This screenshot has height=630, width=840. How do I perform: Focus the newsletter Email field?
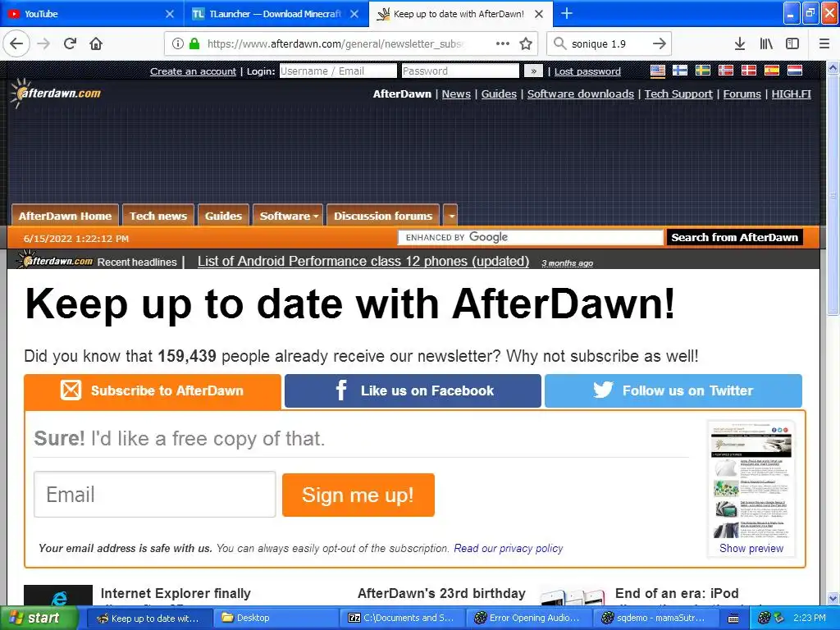point(155,495)
